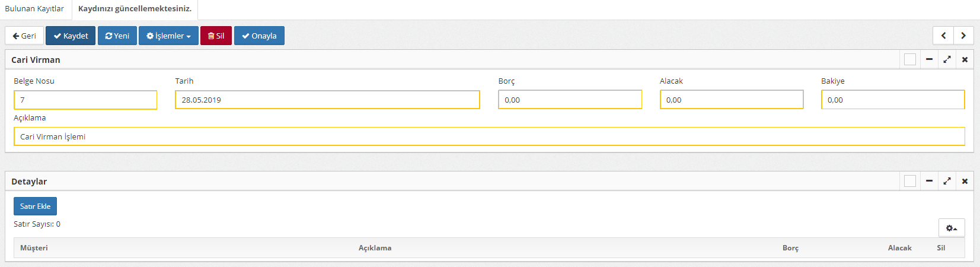980x267 pixels.
Task: Click the red Sil delete button
Action: (x=216, y=36)
